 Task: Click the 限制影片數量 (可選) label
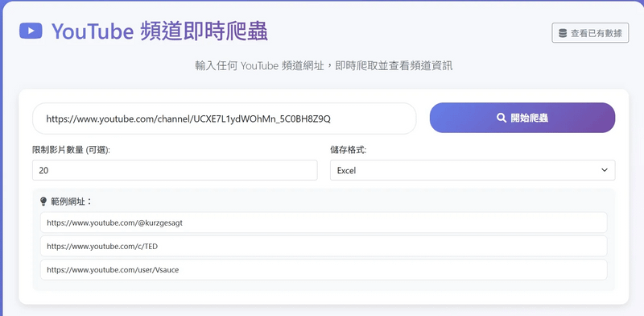click(71, 150)
